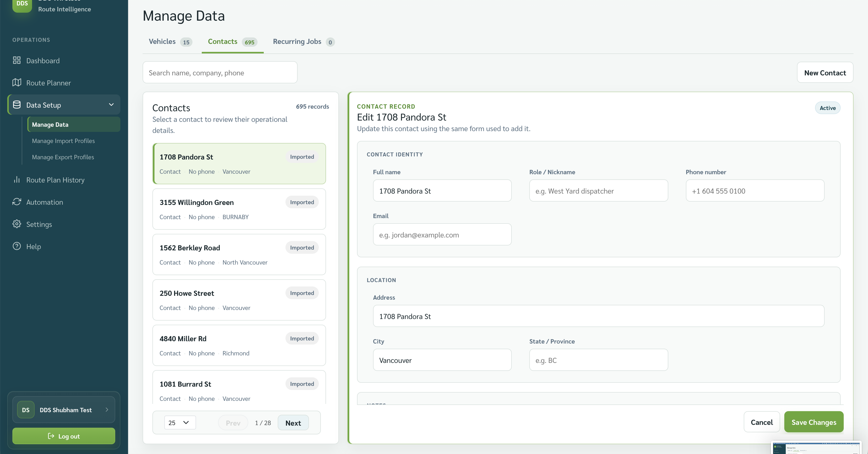Click the Vehicles 15 count badge

pos(186,42)
